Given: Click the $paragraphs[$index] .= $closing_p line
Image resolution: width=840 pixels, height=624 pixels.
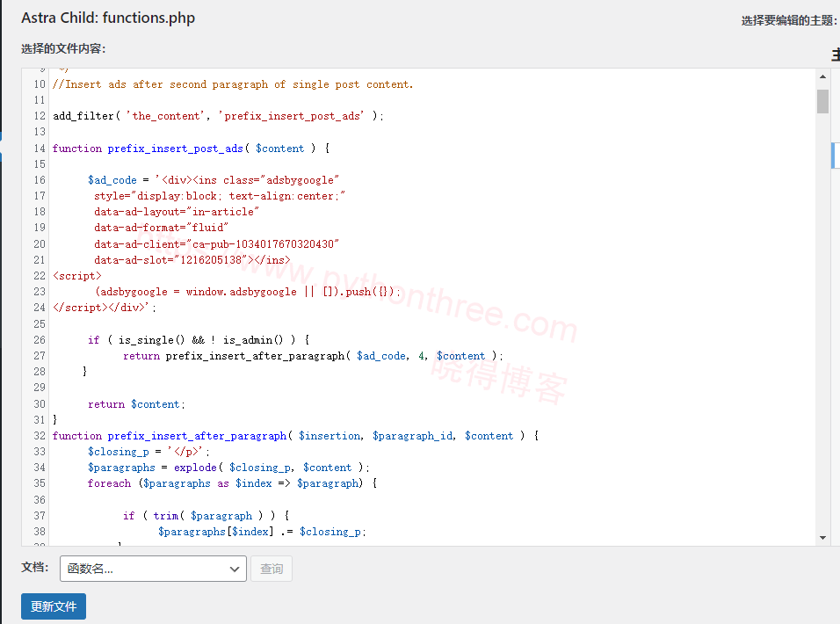Looking at the screenshot, I should coord(263,532).
